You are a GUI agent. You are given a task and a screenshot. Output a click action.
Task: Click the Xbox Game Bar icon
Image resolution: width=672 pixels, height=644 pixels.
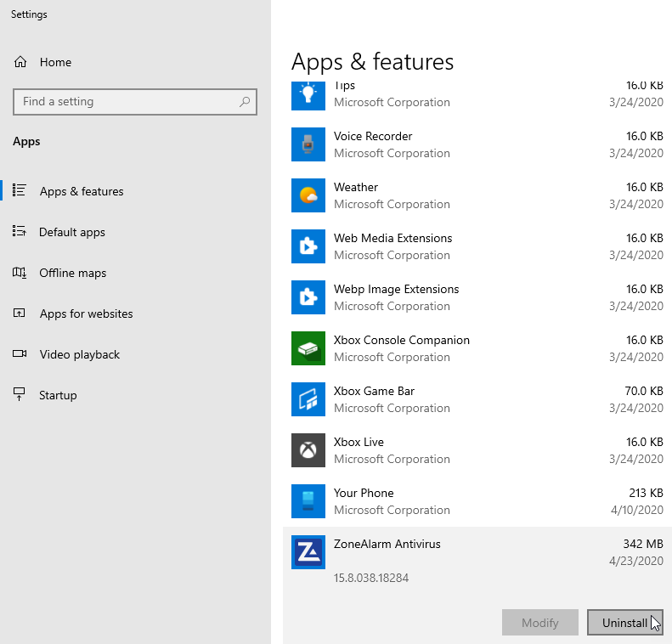pos(308,399)
